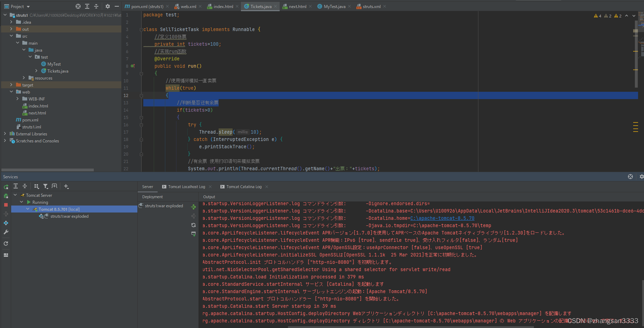
Task: Collapse all services in the Services toolbar
Action: tap(25, 186)
